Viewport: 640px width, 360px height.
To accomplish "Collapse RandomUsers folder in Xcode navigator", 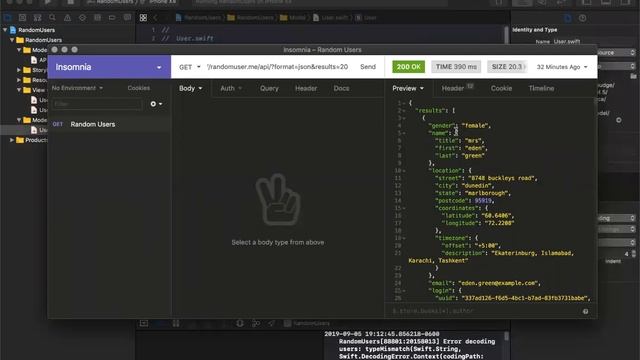I will coord(12,40).
